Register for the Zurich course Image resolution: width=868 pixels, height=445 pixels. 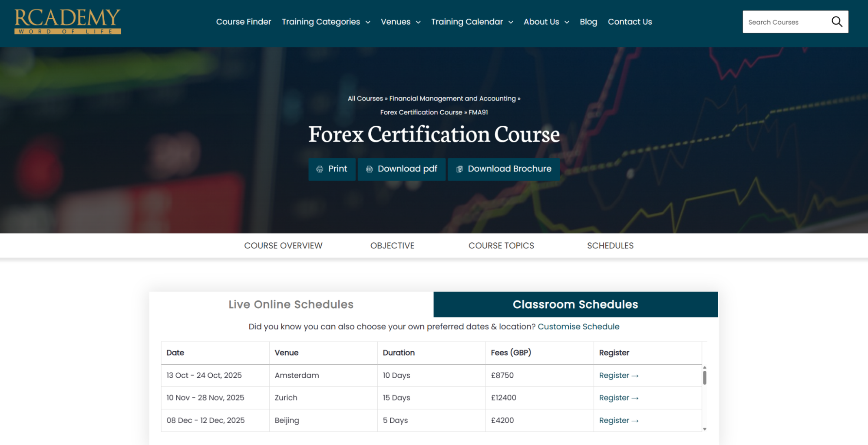point(619,398)
